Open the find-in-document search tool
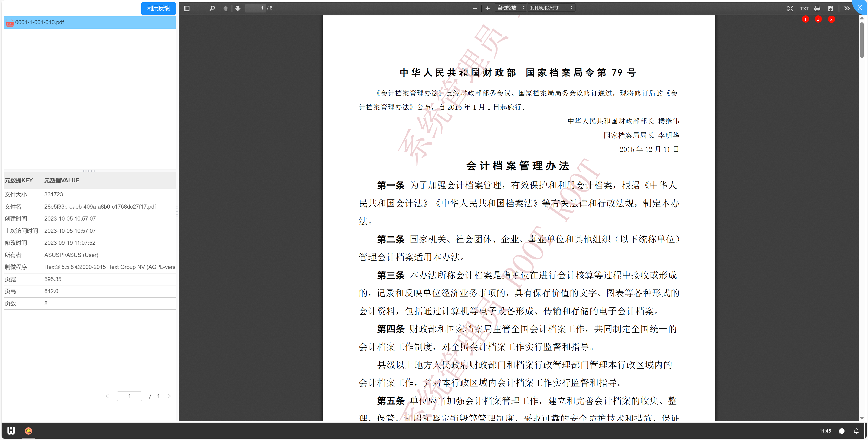868x440 pixels. pos(212,8)
